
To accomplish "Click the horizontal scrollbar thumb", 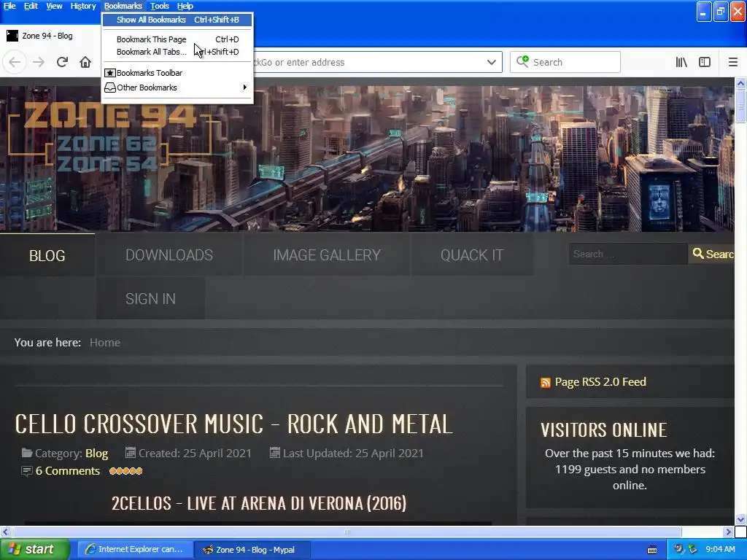I will tap(347, 532).
